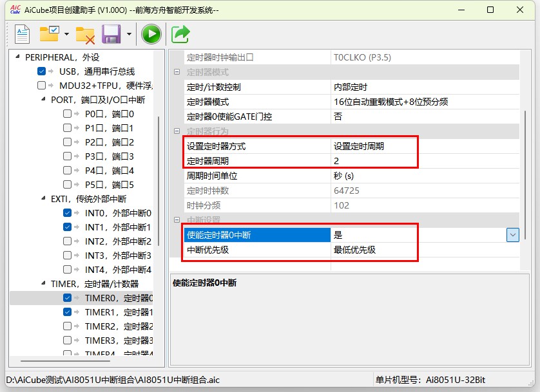This screenshot has height=392, width=540.
Task: Save project with floppy disk icon
Action: click(111, 34)
